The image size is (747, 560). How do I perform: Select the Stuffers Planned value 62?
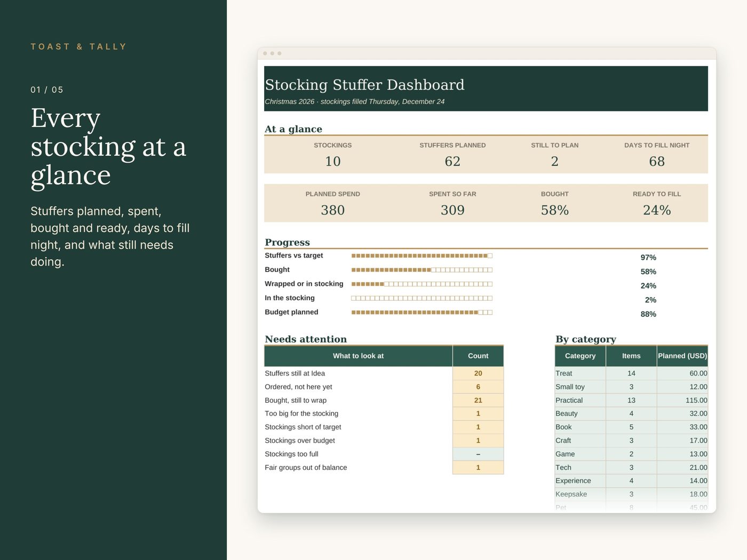pyautogui.click(x=452, y=161)
